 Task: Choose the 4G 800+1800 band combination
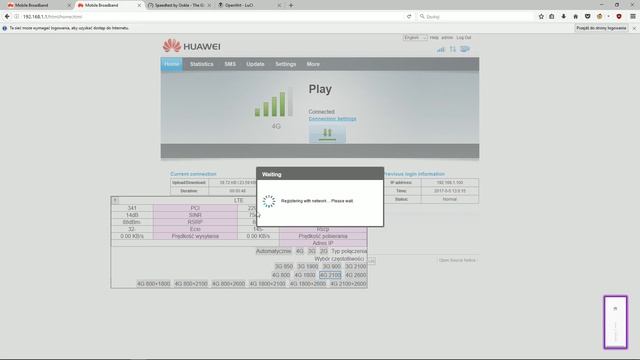click(x=153, y=284)
